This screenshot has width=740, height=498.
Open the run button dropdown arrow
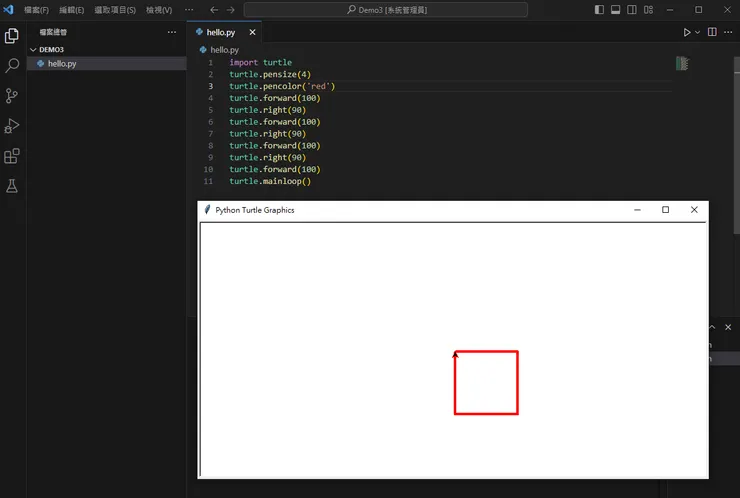pos(697,32)
